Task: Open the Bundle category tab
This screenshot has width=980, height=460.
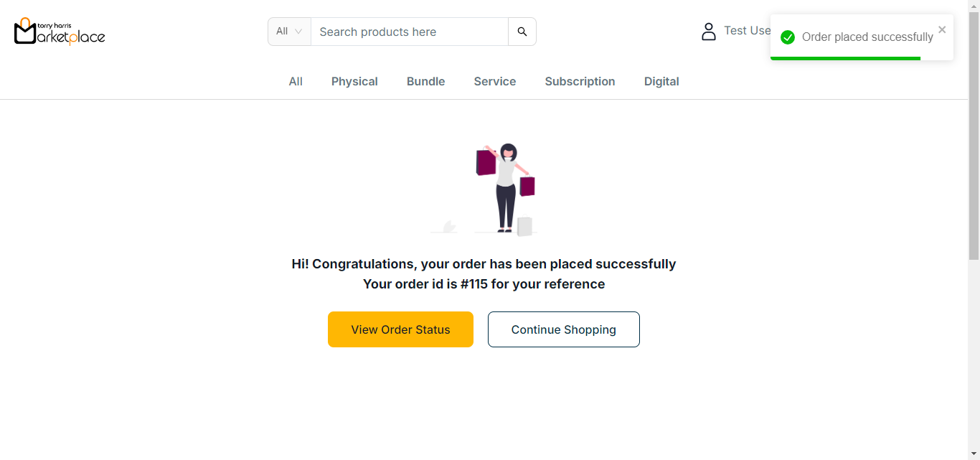Action: [x=425, y=82]
